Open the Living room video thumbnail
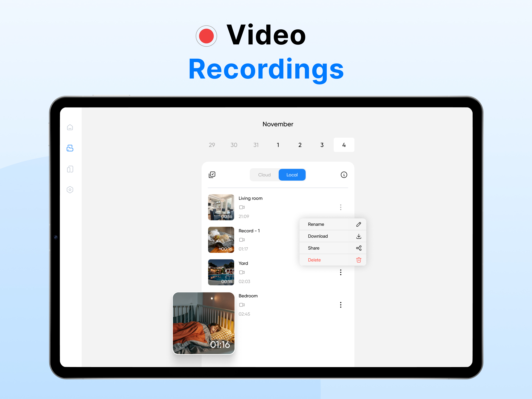Screen dimensions: 532x399 pos(221,207)
